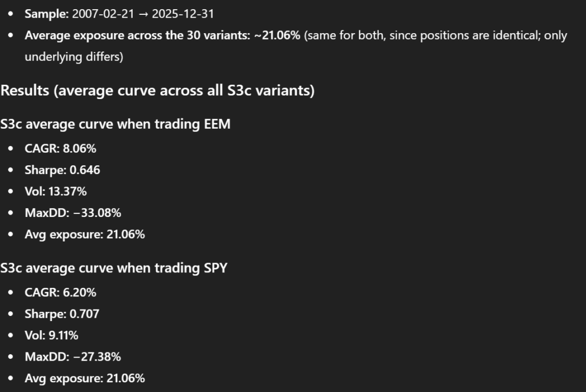Click the CAGR 6.20% line
This screenshot has height=392, width=586.
pos(60,292)
